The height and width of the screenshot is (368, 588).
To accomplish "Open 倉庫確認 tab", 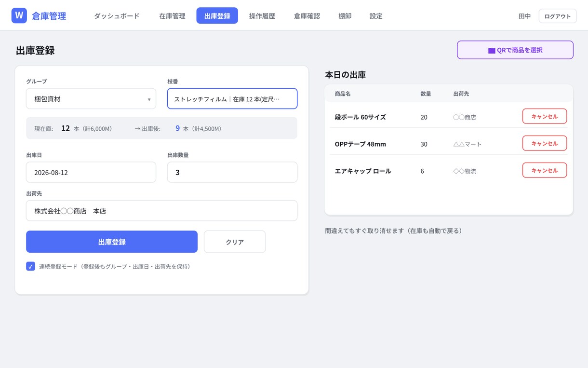I will pyautogui.click(x=307, y=16).
